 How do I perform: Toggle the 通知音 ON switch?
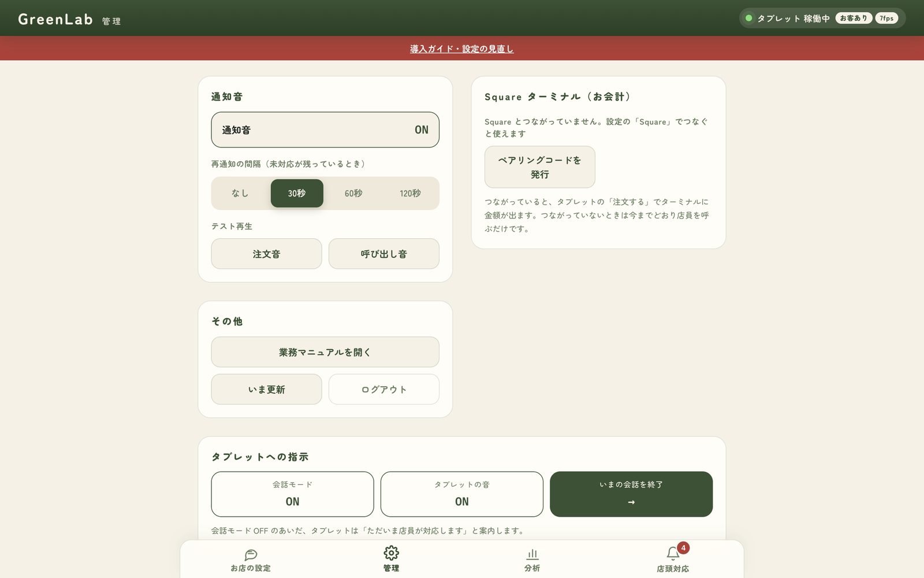[325, 129]
